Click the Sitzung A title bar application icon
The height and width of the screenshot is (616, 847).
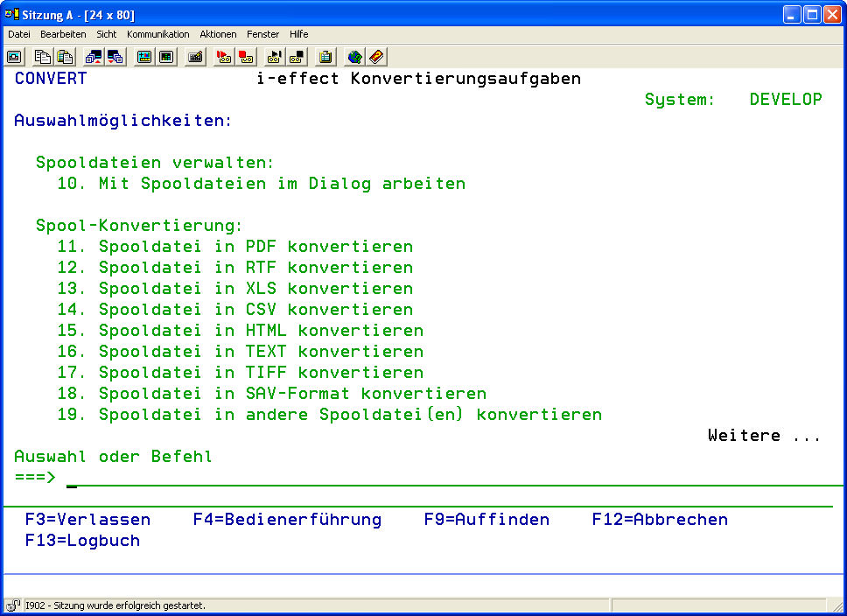pos(12,14)
